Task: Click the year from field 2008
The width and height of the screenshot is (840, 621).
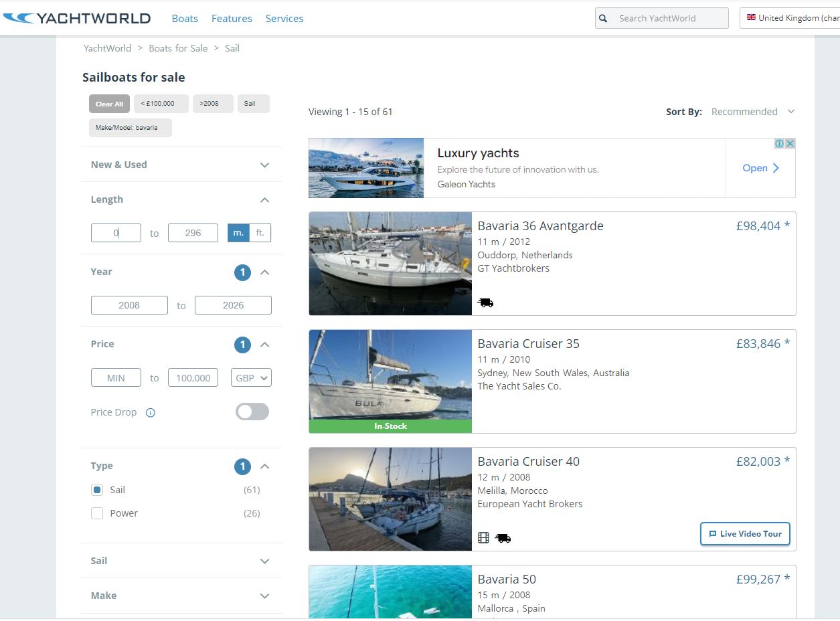Action: point(129,305)
